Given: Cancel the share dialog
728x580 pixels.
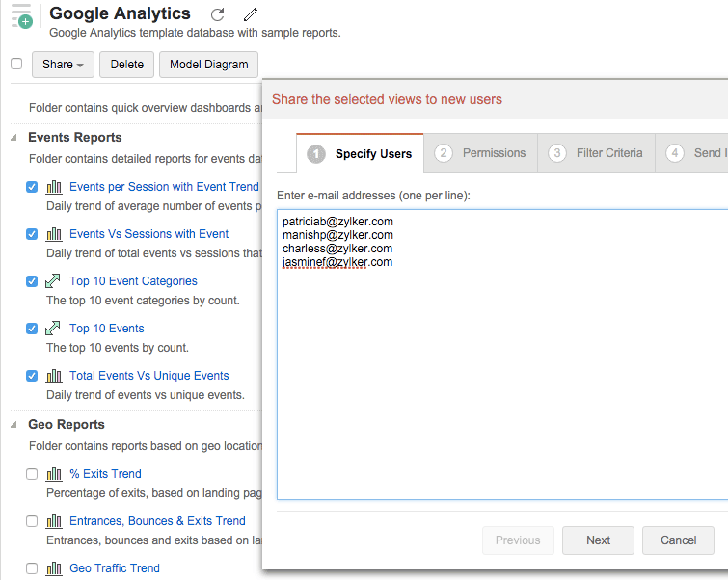Looking at the screenshot, I should coord(678,540).
